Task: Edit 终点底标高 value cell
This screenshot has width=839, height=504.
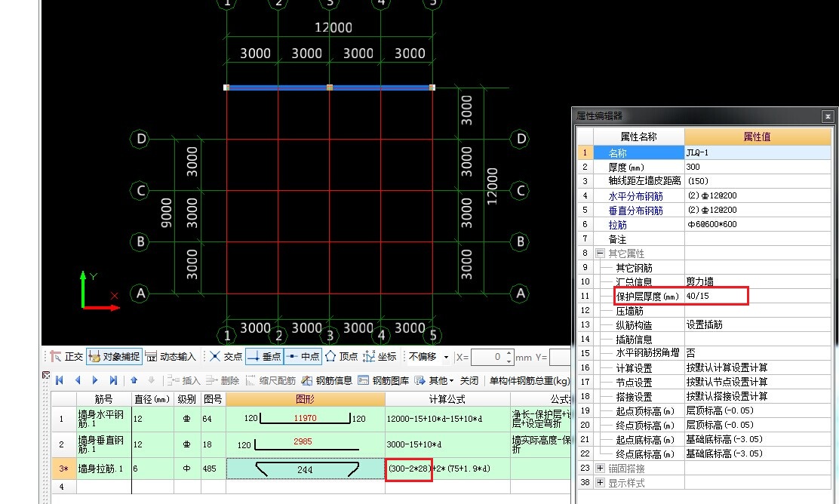Action: tap(758, 453)
